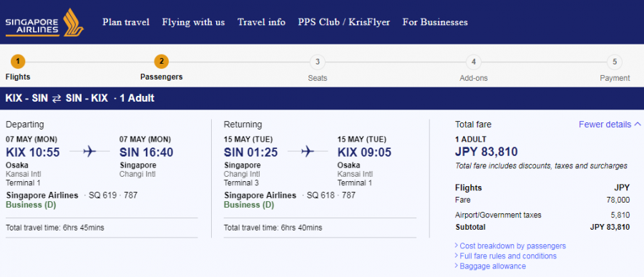Collapse fare breakdown with Fewer details

[610, 124]
